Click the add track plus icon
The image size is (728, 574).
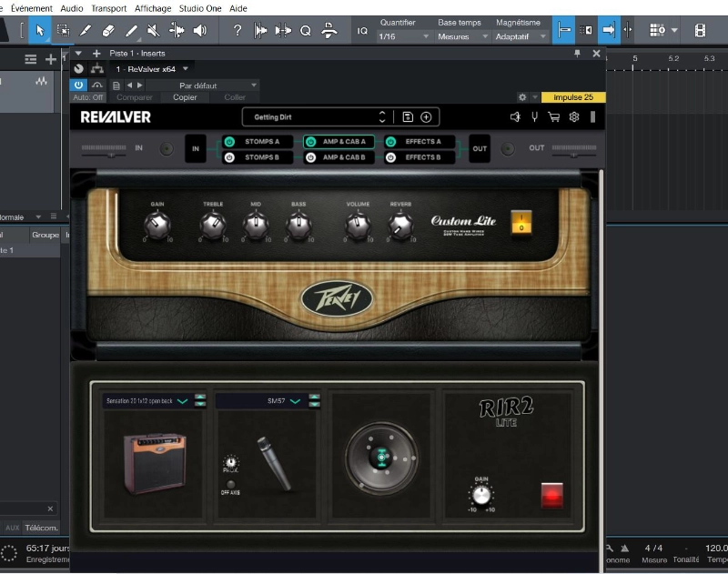click(x=51, y=59)
